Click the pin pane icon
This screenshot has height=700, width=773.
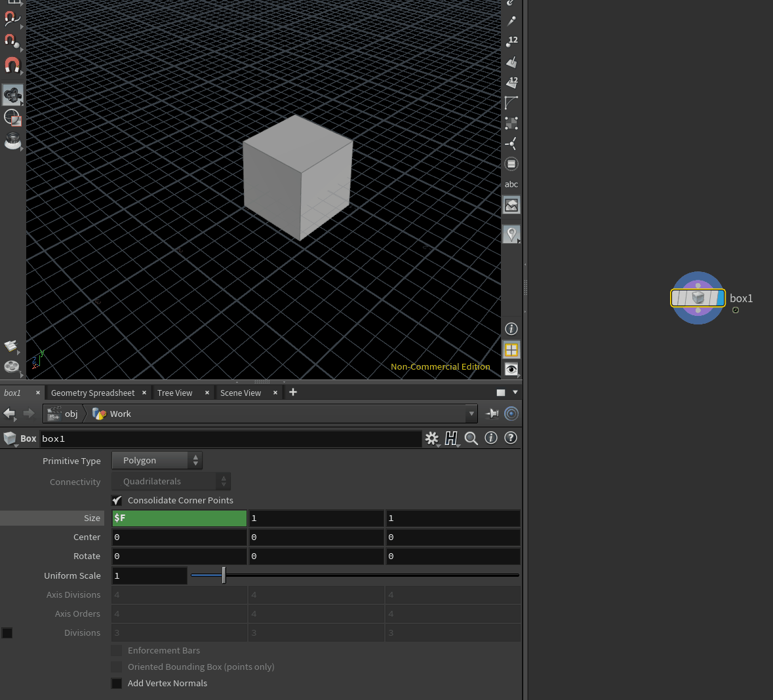point(492,414)
